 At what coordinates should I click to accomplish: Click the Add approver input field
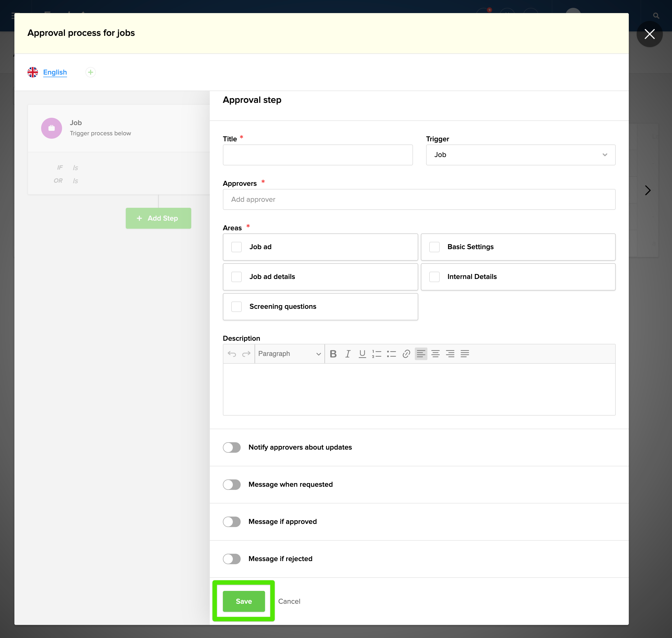click(x=418, y=199)
